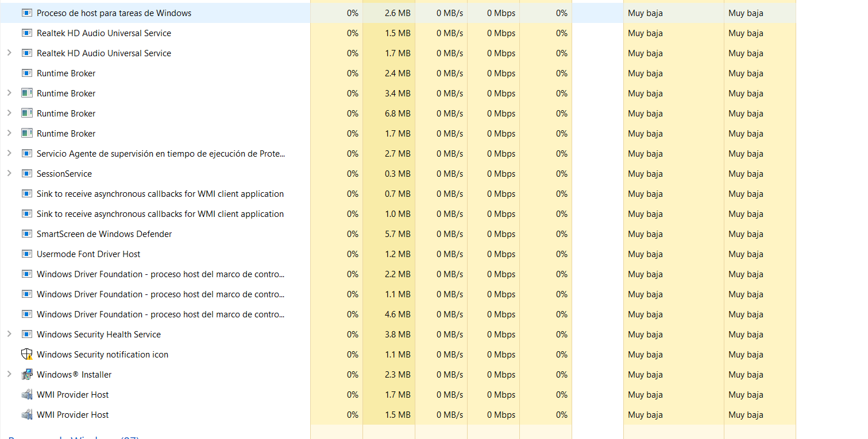
Task: Expand Servicio Agente de supervisión process group
Action: (9, 153)
